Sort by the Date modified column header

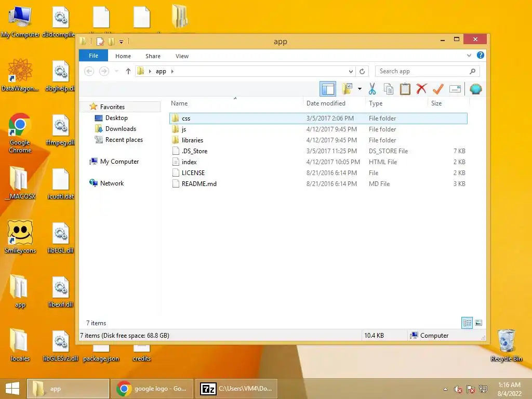pos(334,103)
